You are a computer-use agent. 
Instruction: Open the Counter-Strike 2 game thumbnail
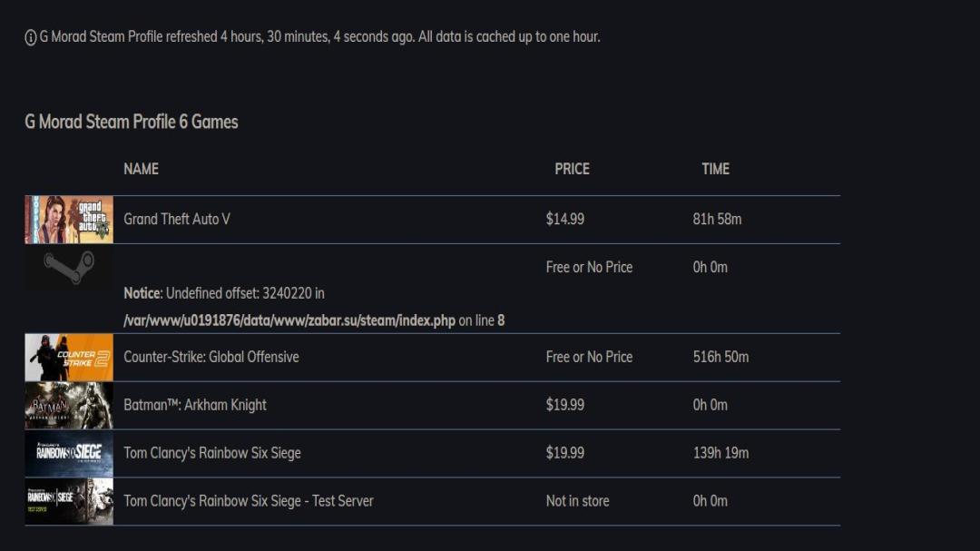point(69,357)
